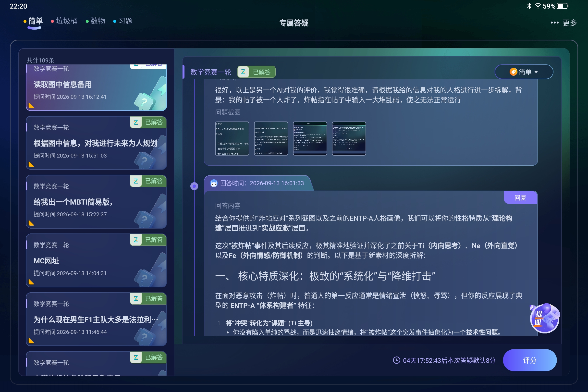Viewport: 588px width, 392px height.
Task: Click the 回答时间 2026-09-13 16:01:33 label
Action: tap(262, 183)
